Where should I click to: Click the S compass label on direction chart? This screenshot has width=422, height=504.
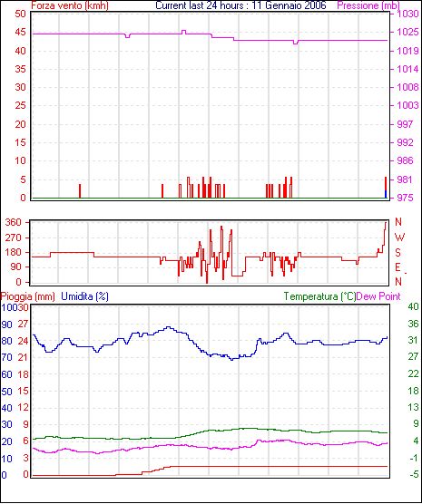click(397, 253)
